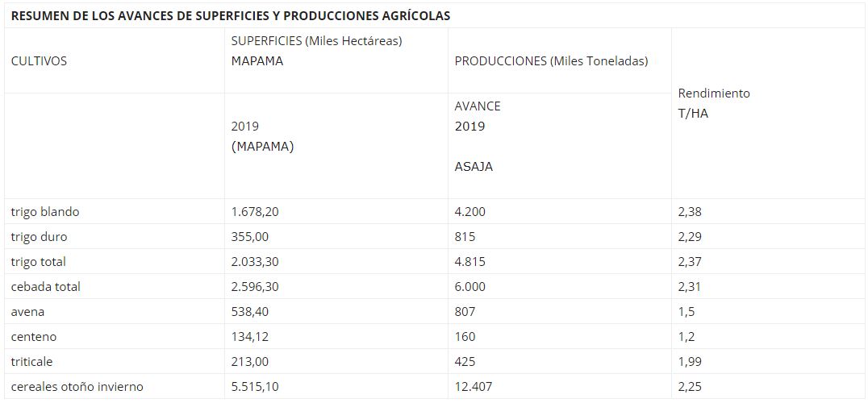Click the avena yield value 1,5
Viewport: 868px width, 403px height.
[686, 312]
